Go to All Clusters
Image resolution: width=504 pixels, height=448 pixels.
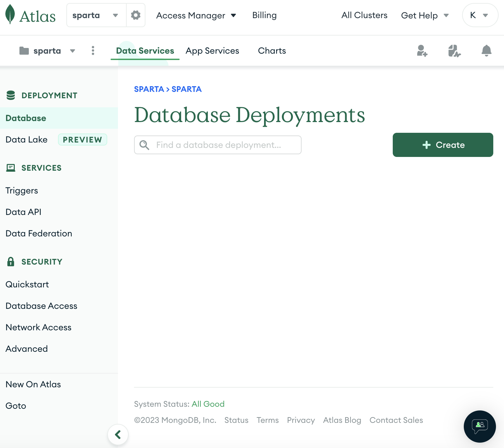pos(364,15)
